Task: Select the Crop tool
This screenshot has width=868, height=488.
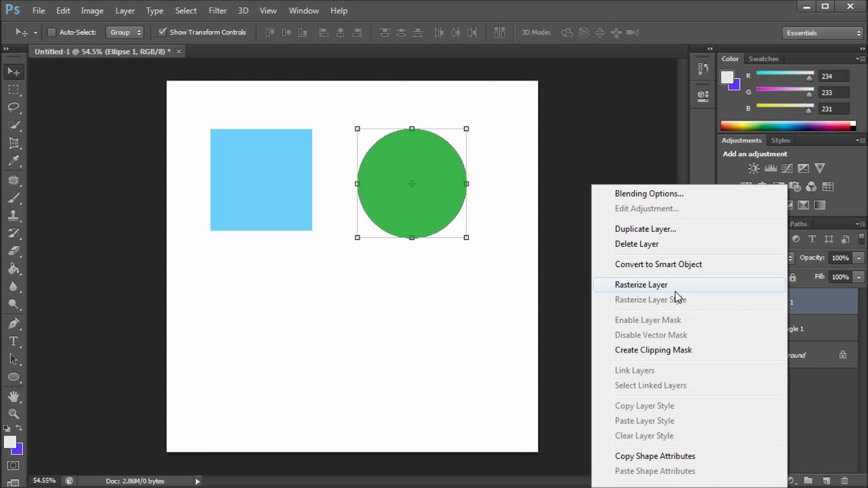Action: point(14,143)
